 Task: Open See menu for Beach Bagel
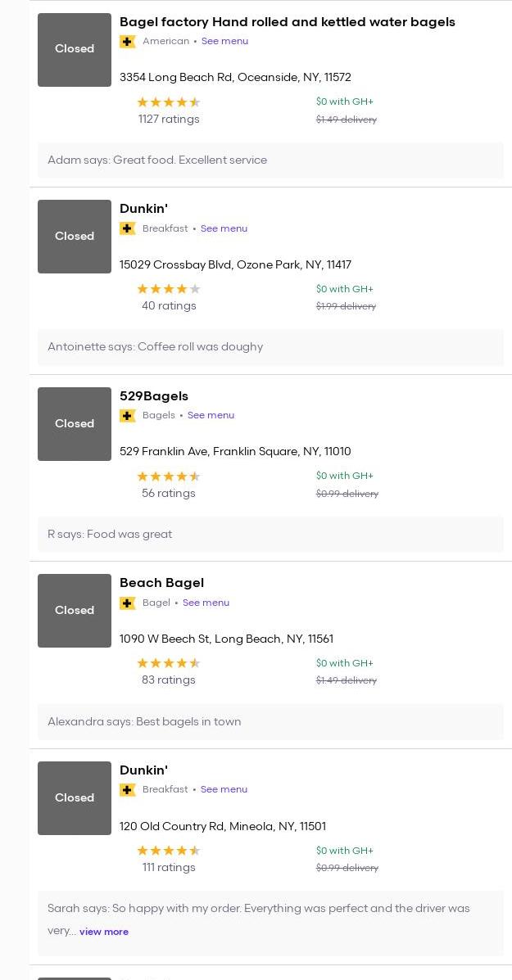[206, 603]
